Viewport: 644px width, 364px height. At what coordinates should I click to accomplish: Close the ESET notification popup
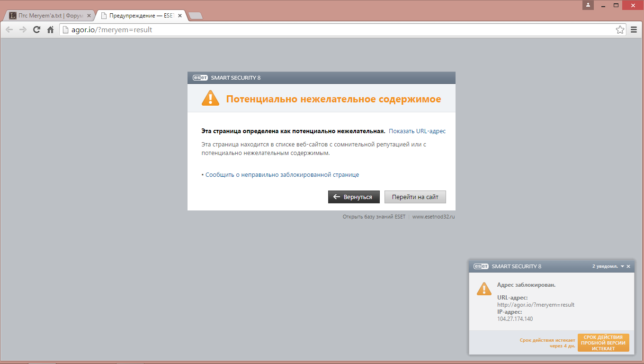[x=628, y=266]
